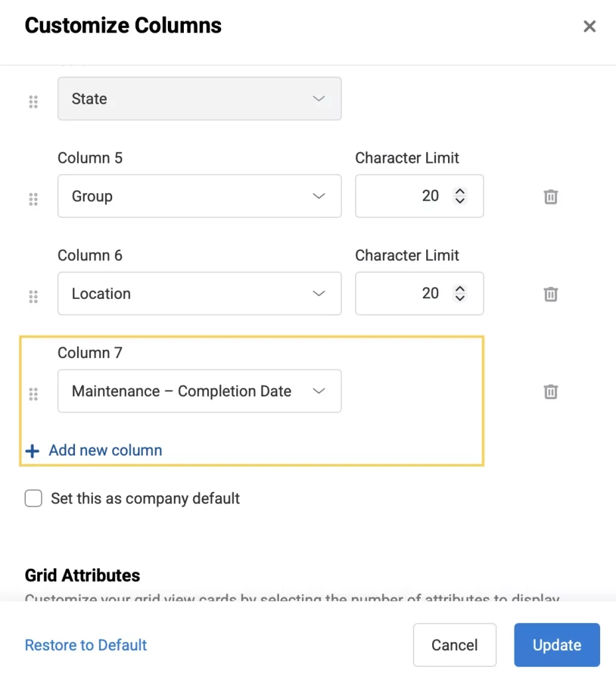Click the Column 5 character limit field
This screenshot has height=680, width=616.
(420, 196)
